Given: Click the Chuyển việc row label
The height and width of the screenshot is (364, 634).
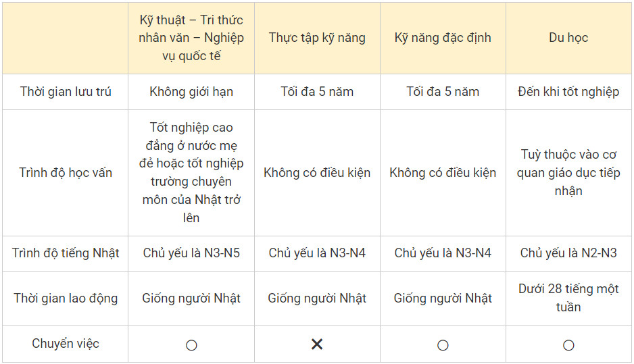Looking at the screenshot, I should point(66,343).
